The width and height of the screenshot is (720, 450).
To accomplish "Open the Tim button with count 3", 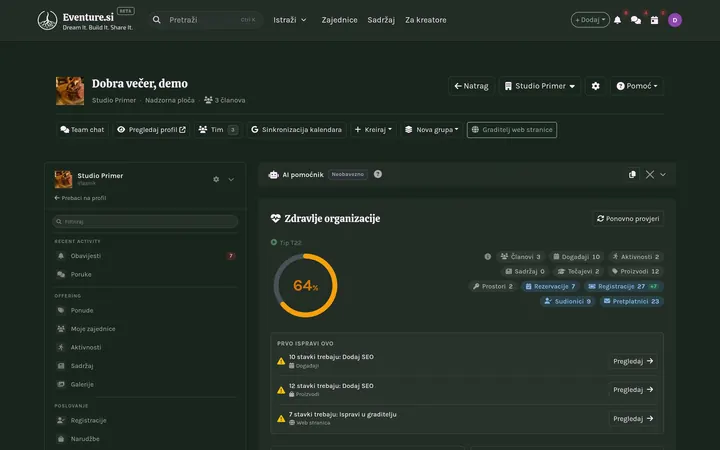I will point(218,129).
